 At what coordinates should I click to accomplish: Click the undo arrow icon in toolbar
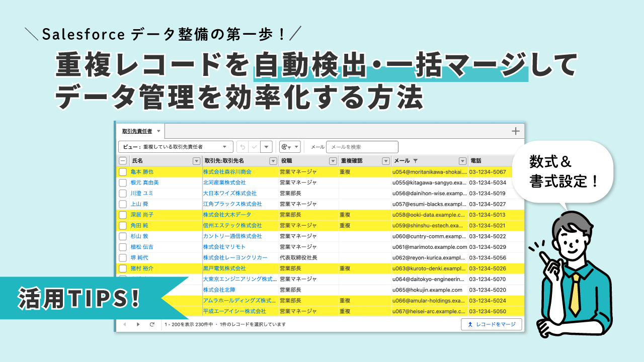[243, 147]
